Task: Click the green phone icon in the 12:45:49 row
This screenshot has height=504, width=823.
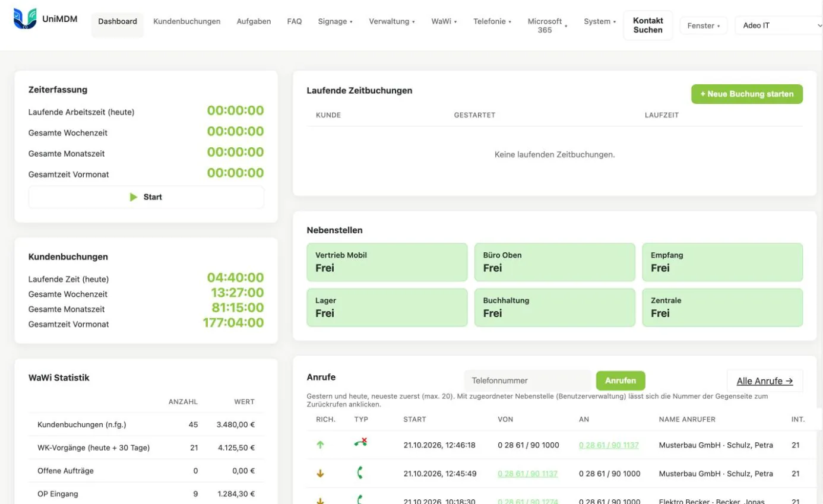Action: (359, 473)
